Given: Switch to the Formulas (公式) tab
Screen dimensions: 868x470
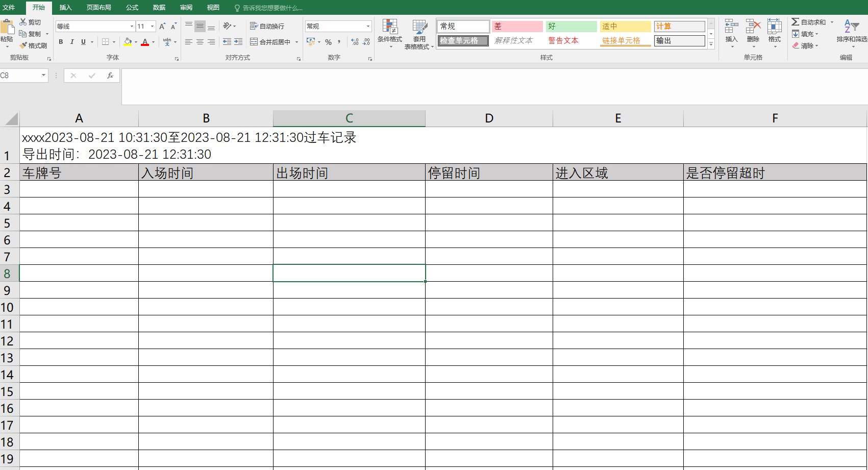Looking at the screenshot, I should pos(132,8).
